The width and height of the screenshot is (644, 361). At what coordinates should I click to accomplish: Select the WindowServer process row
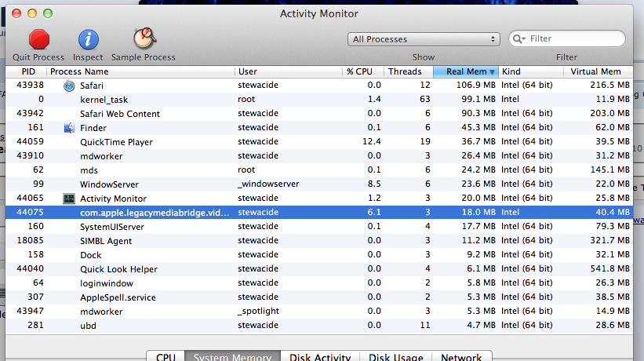[x=319, y=184]
